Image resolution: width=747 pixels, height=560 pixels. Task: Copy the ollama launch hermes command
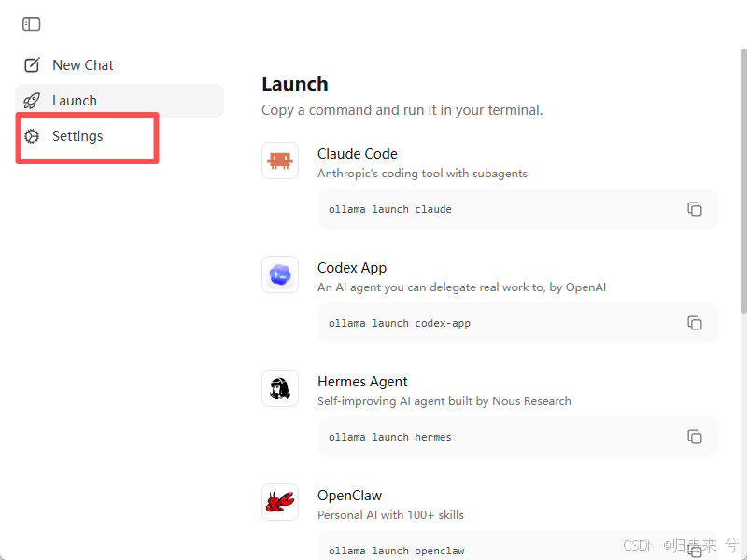[x=695, y=437]
